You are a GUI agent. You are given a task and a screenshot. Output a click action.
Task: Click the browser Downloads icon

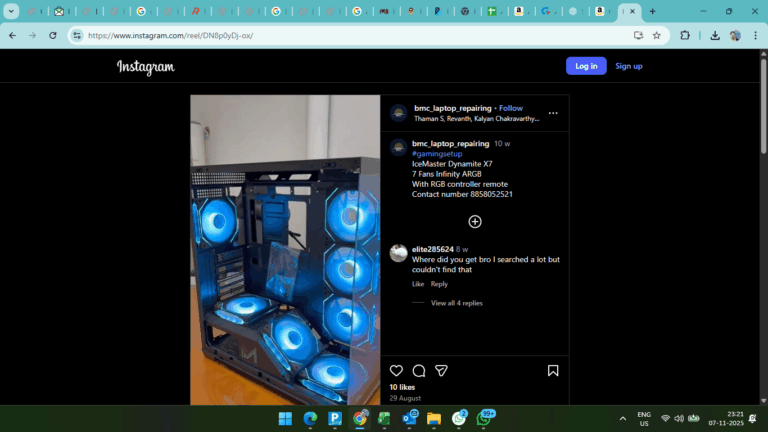click(x=715, y=35)
